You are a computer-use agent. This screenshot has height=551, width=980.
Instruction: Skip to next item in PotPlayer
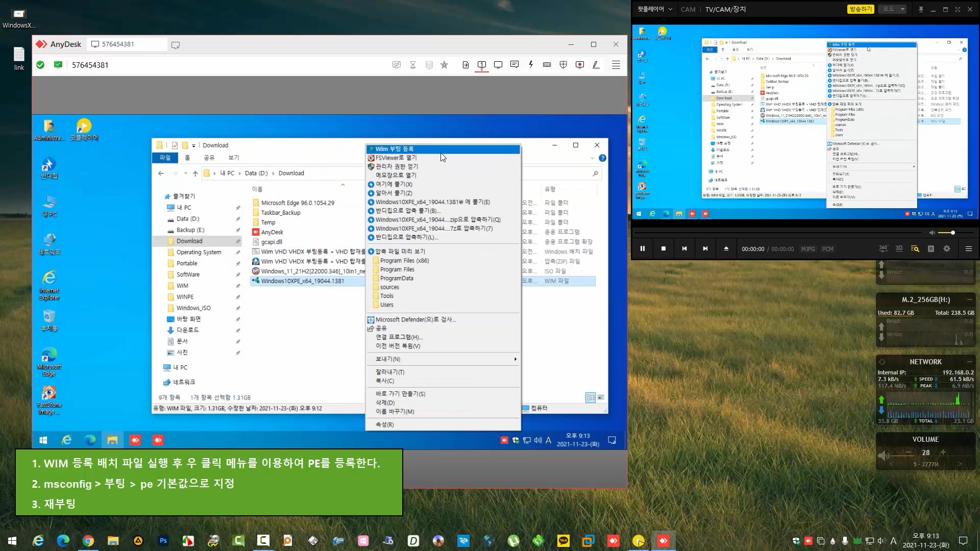pos(705,248)
